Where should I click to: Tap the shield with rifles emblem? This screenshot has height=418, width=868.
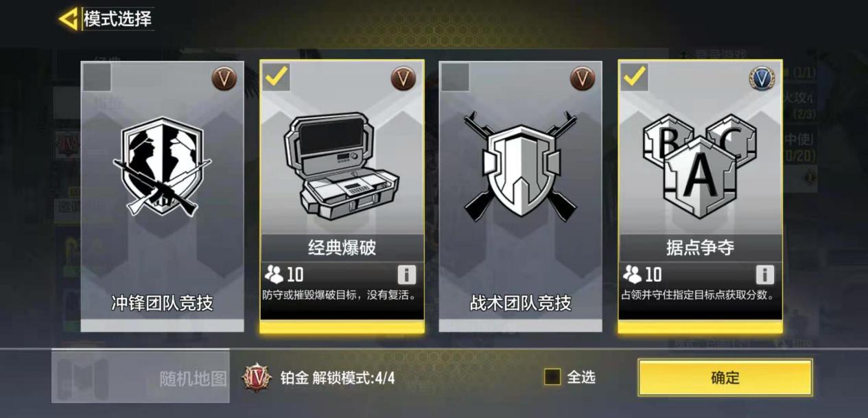521,165
